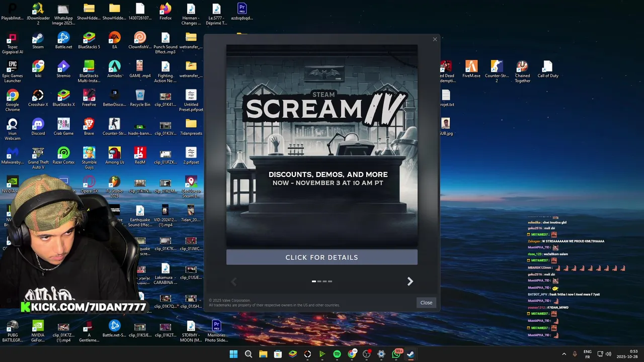Open the Discord desktop icon

(38, 128)
